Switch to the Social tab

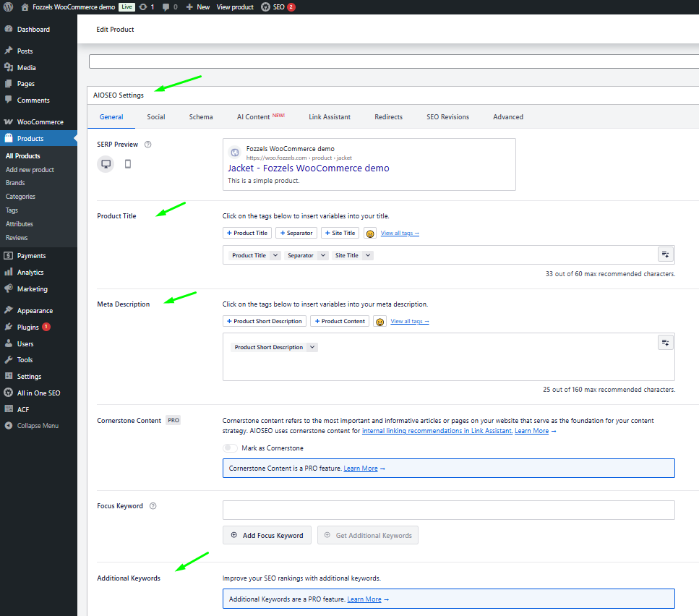point(156,117)
